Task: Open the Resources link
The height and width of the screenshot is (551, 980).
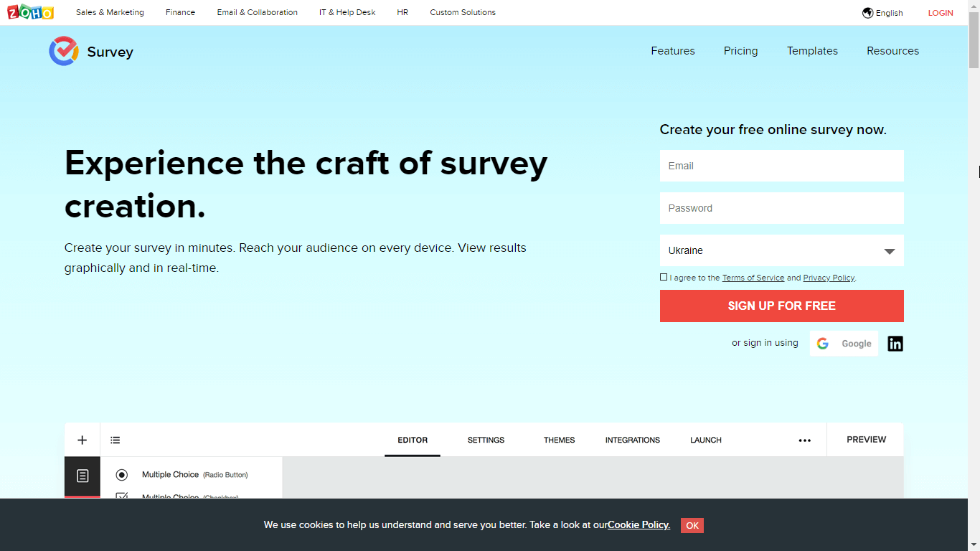Action: (x=892, y=51)
